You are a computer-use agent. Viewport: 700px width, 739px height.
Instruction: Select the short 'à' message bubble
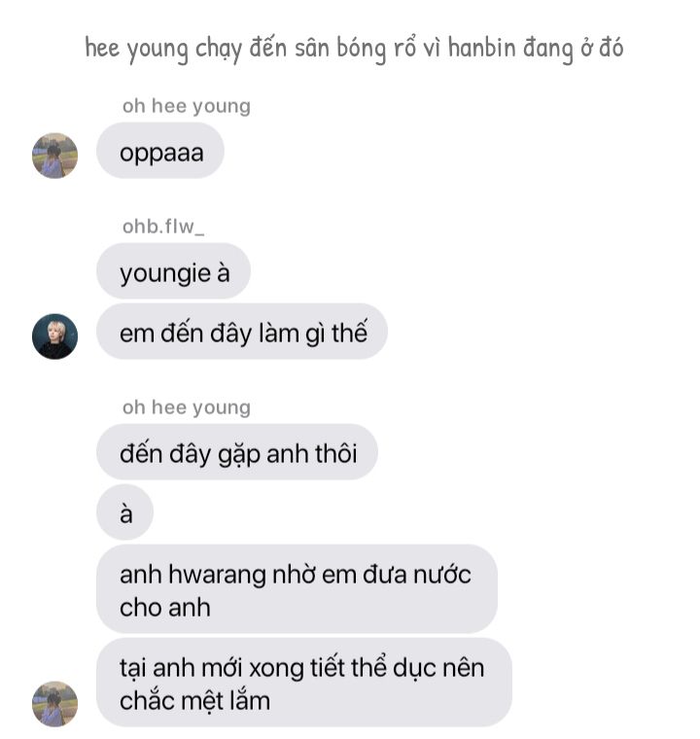(124, 512)
